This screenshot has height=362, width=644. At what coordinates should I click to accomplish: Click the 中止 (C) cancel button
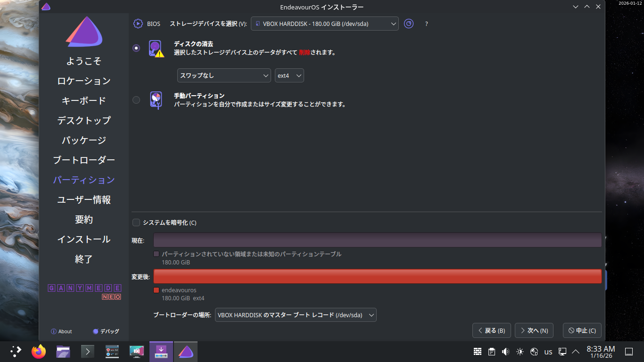582,330
